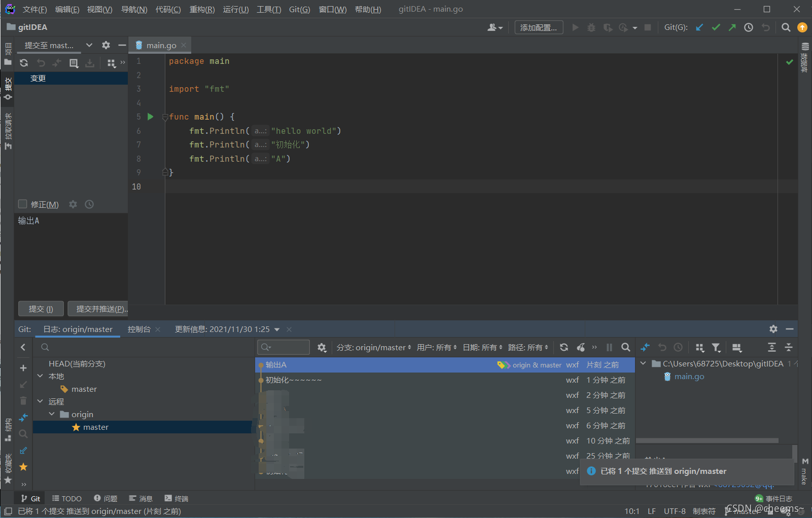Open the 用户 filter dropdown
This screenshot has height=518, width=812.
[x=436, y=347]
